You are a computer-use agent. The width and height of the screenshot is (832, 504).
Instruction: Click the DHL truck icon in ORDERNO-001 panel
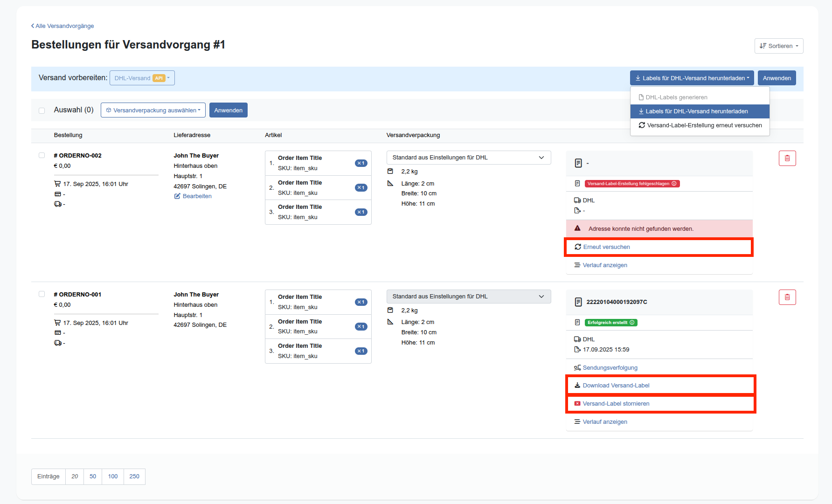click(577, 339)
